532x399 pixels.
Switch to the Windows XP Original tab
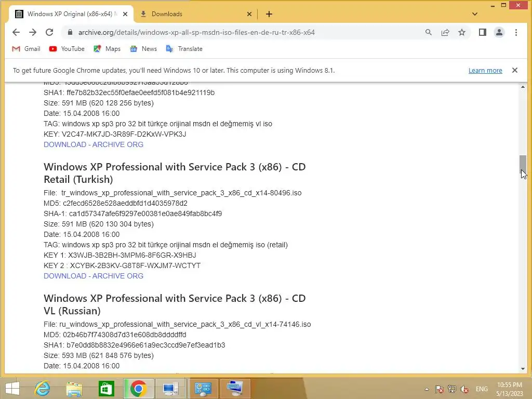[71, 14]
